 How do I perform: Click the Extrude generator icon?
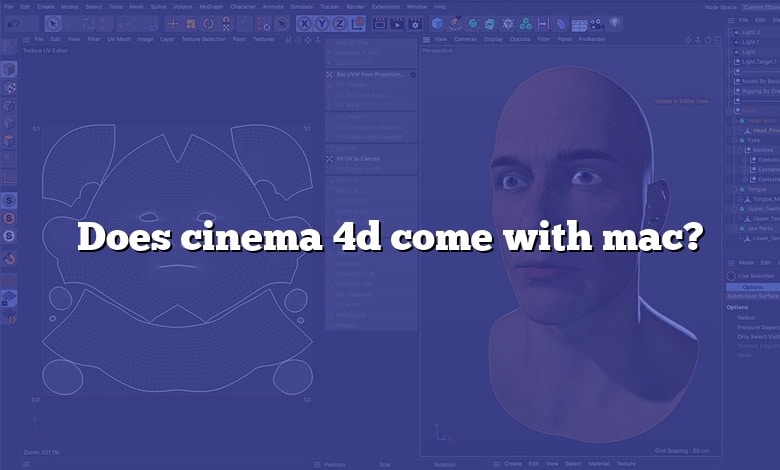490,23
